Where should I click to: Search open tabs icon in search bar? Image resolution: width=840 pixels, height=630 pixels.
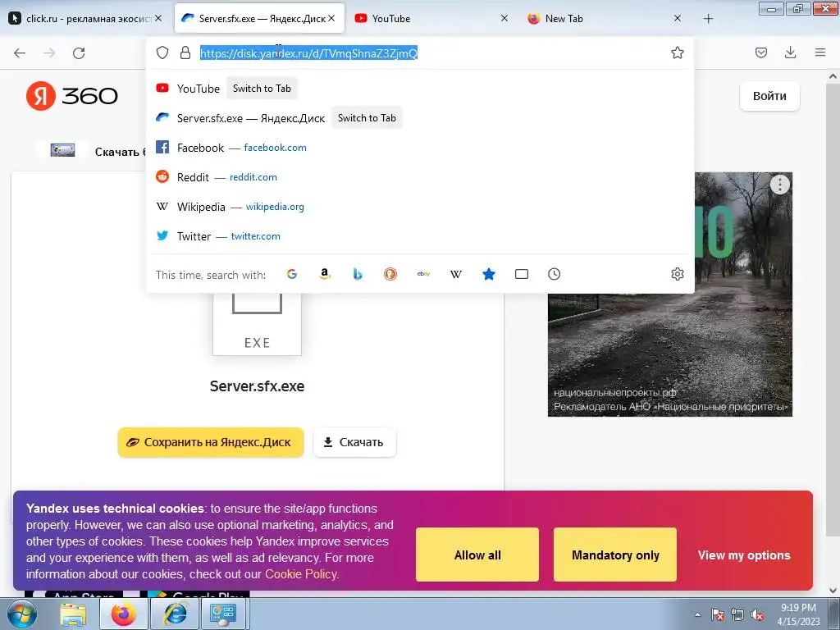click(521, 274)
